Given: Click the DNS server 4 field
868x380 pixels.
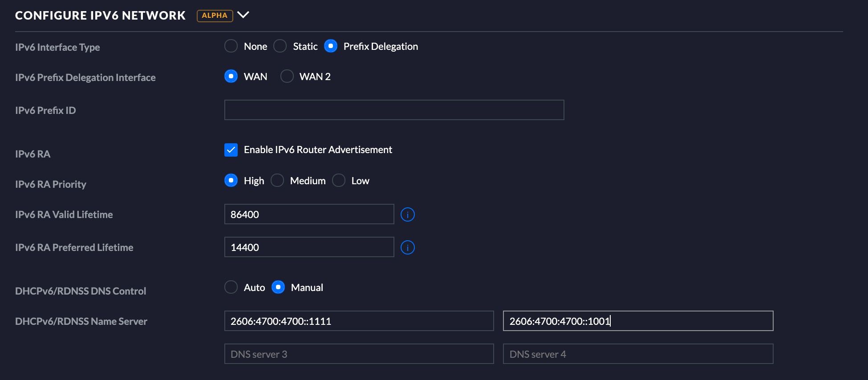Looking at the screenshot, I should 638,354.
